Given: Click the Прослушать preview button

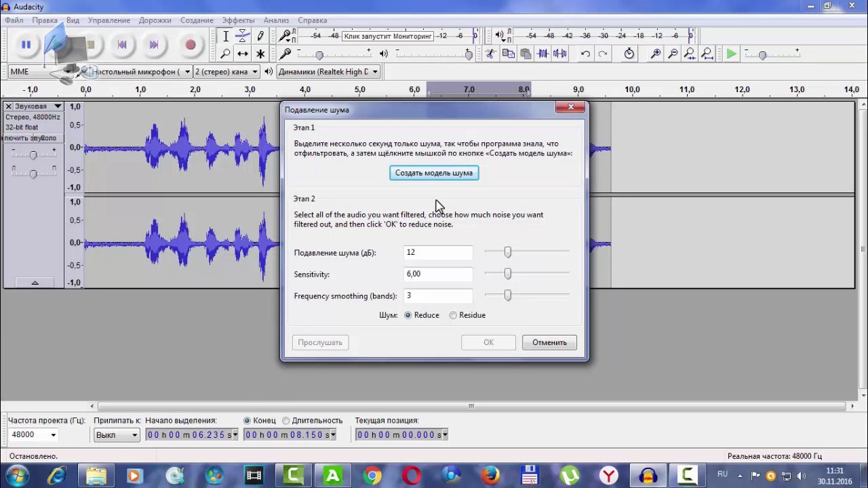Looking at the screenshot, I should pyautogui.click(x=320, y=342).
